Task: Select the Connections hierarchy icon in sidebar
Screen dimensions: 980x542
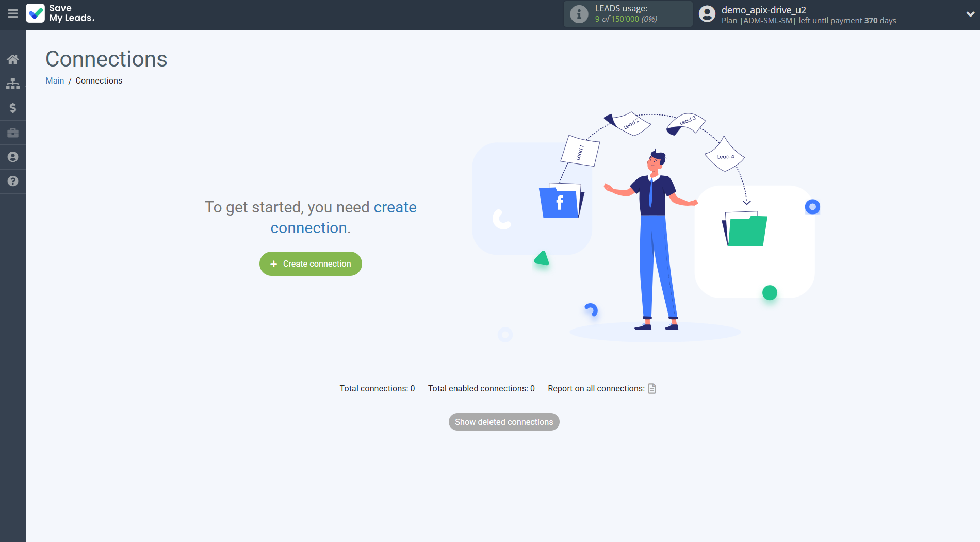Action: point(12,84)
